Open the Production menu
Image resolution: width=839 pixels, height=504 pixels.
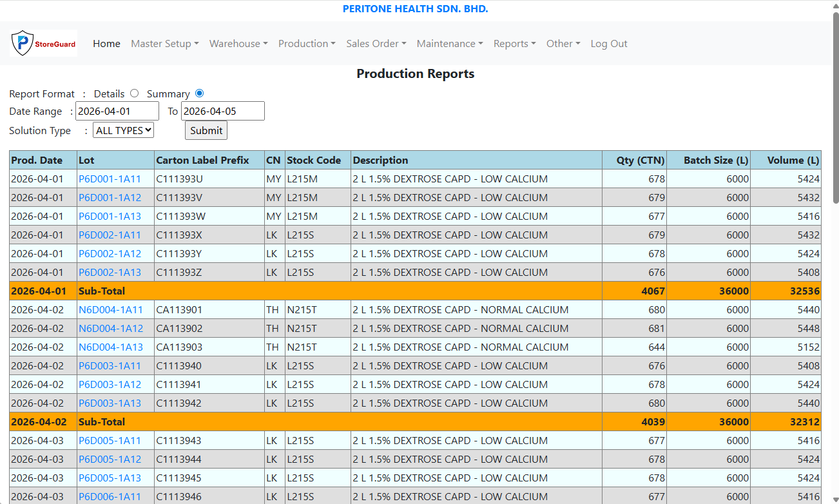tap(307, 44)
